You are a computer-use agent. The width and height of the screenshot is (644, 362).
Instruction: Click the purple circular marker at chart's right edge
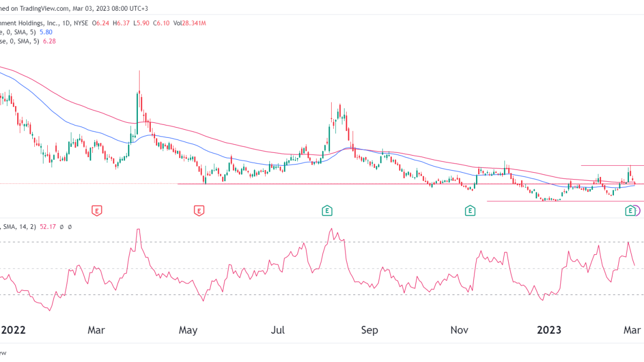[637, 211]
